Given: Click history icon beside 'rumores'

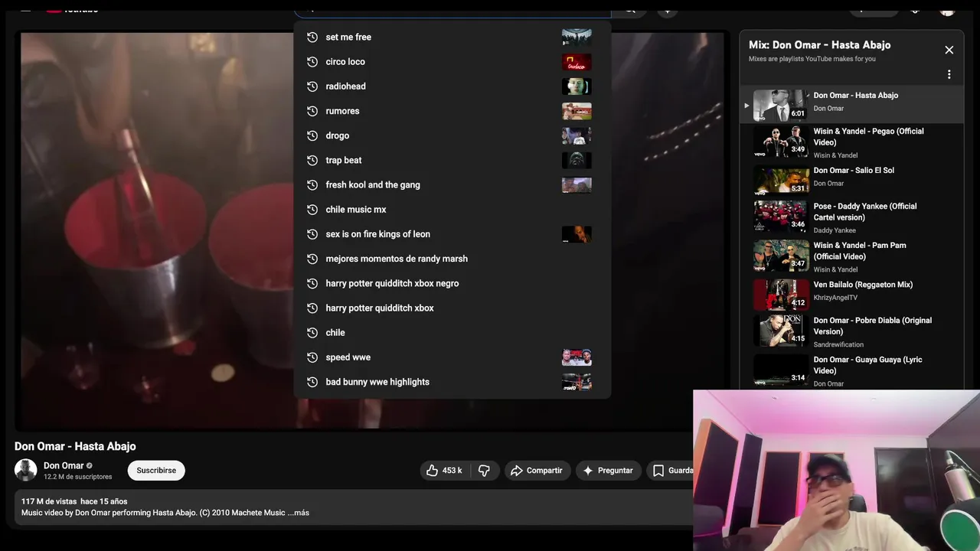Looking at the screenshot, I should (x=312, y=111).
